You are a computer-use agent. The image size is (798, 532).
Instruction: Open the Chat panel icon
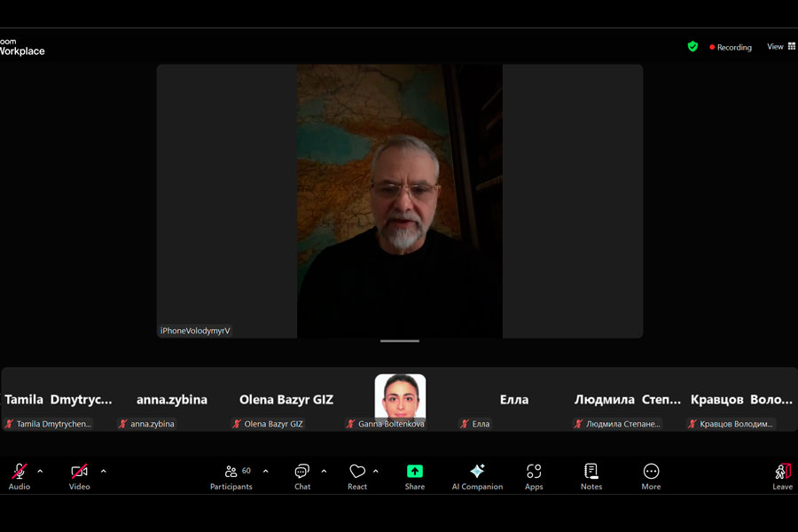[302, 472]
